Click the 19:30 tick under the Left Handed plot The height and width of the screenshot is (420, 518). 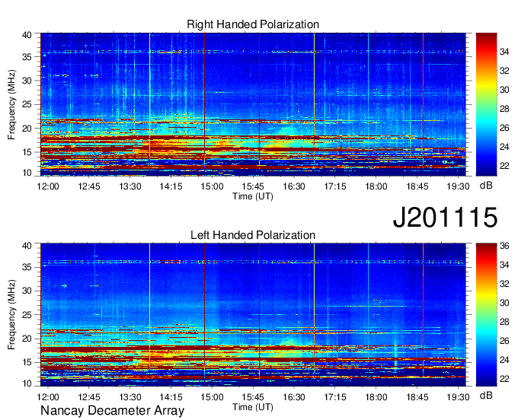tap(458, 397)
